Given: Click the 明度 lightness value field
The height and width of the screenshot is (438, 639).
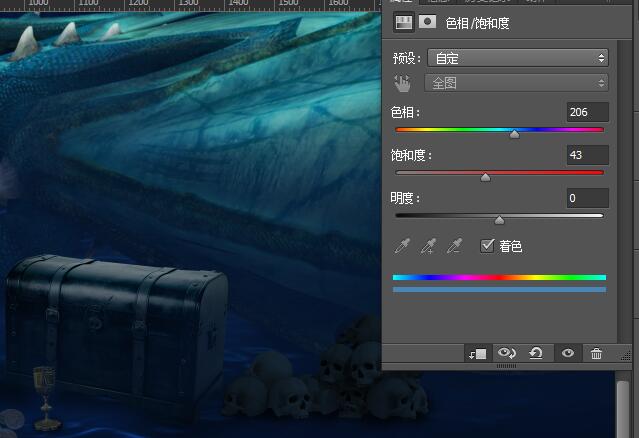Looking at the screenshot, I should (x=587, y=198).
